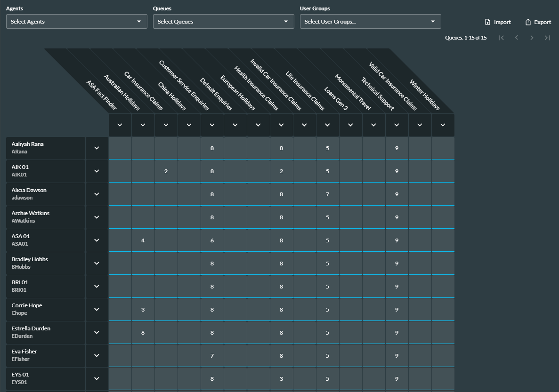This screenshot has height=392, width=559.
Task: Open chevron menu for ASA Fact Finder column
Action: tap(120, 125)
